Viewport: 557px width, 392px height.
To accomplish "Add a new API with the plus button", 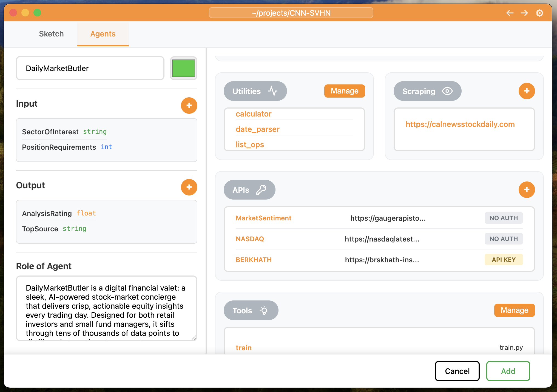I will 527,190.
